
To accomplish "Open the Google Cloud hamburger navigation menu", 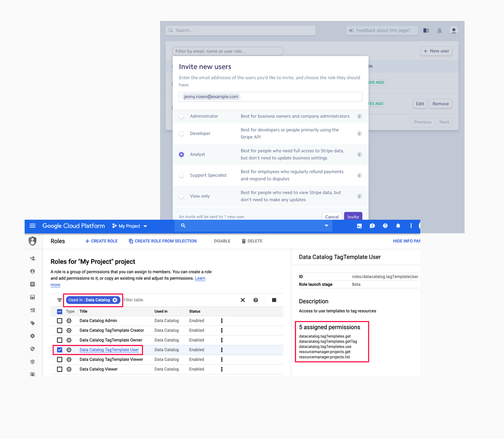I will coord(32,226).
